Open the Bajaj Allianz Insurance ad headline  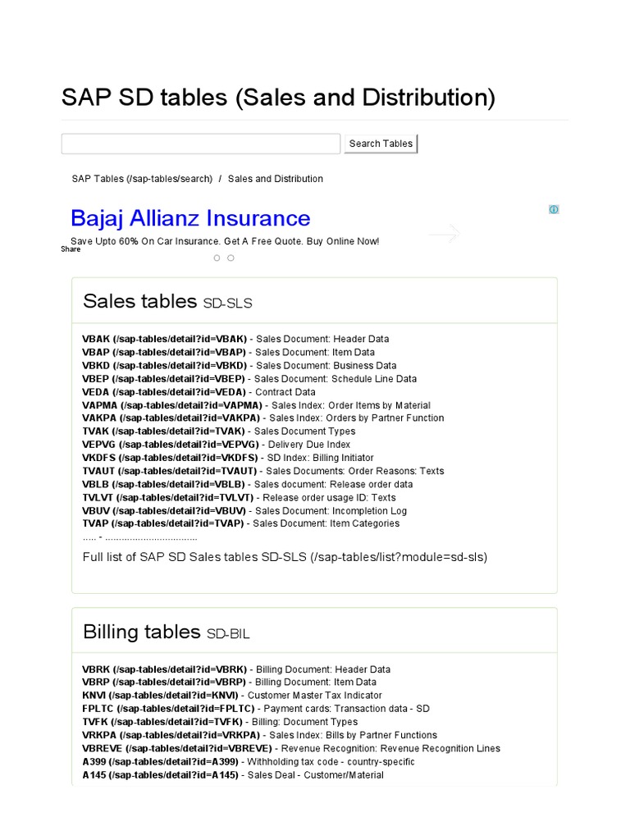(x=190, y=218)
